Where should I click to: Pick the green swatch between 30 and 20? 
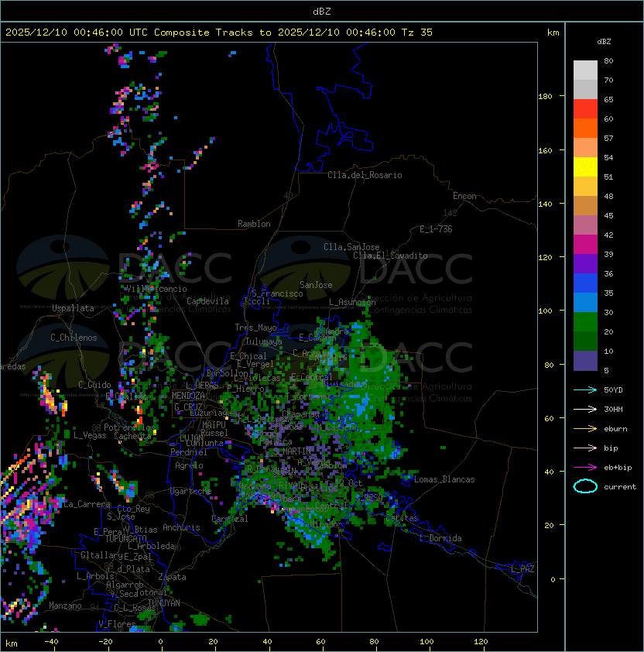click(x=585, y=322)
